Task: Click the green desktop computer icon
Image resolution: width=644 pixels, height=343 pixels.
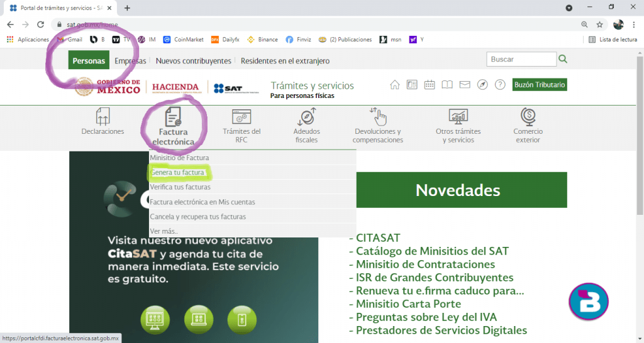Action: tap(155, 319)
